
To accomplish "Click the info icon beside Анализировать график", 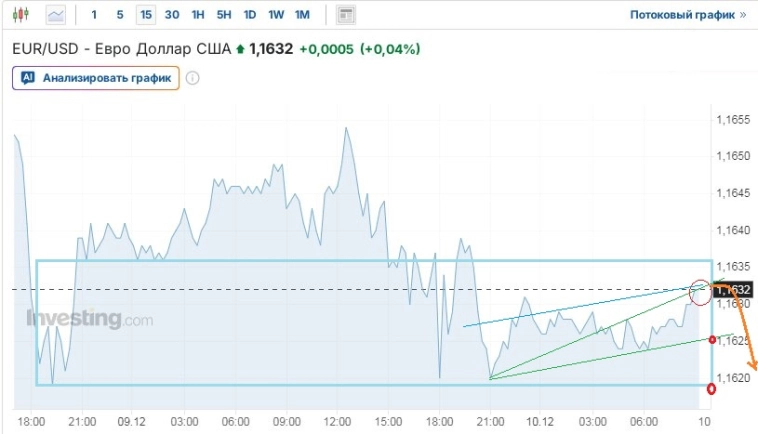I will click(x=193, y=78).
